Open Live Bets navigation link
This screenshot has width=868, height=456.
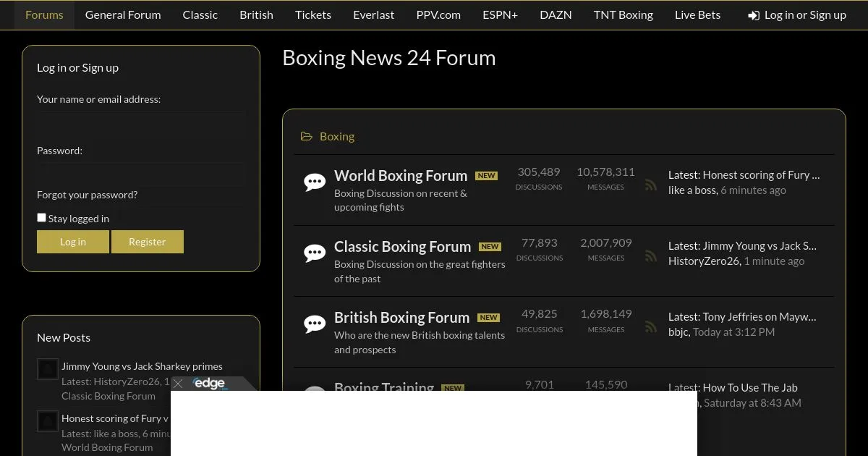[698, 14]
